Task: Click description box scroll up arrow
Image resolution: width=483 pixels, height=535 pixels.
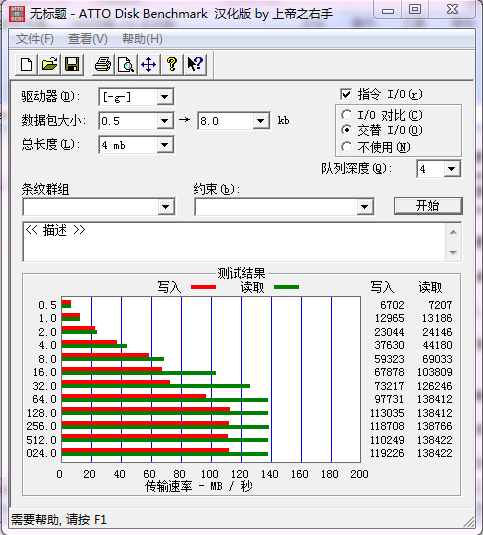Action: pos(453,232)
